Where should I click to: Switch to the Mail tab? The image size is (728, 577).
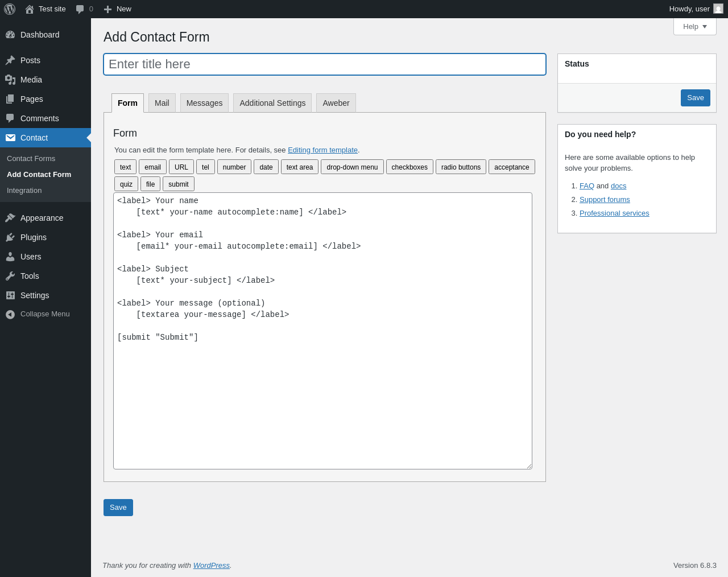162,103
